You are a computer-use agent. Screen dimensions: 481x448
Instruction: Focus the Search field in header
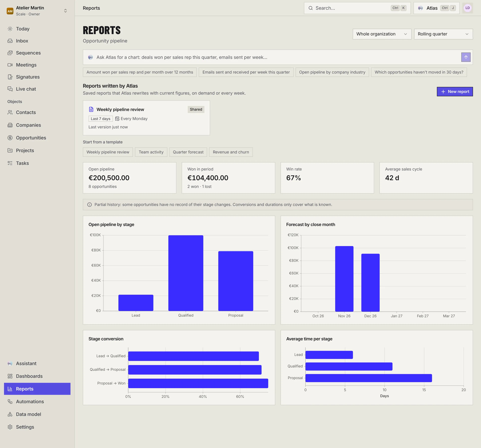click(x=357, y=8)
